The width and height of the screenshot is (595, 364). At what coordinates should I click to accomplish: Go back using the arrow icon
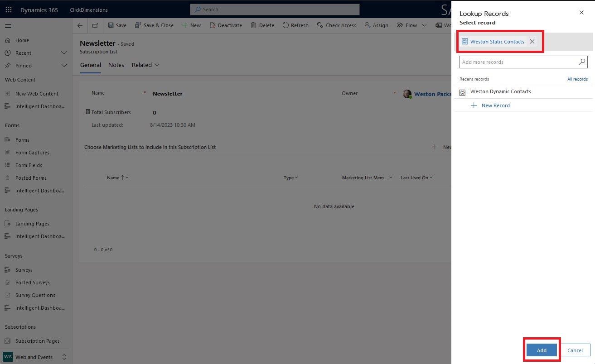[x=80, y=25]
